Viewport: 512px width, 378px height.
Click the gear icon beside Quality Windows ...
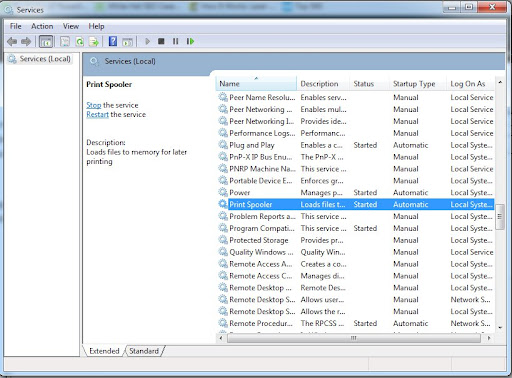pos(222,252)
